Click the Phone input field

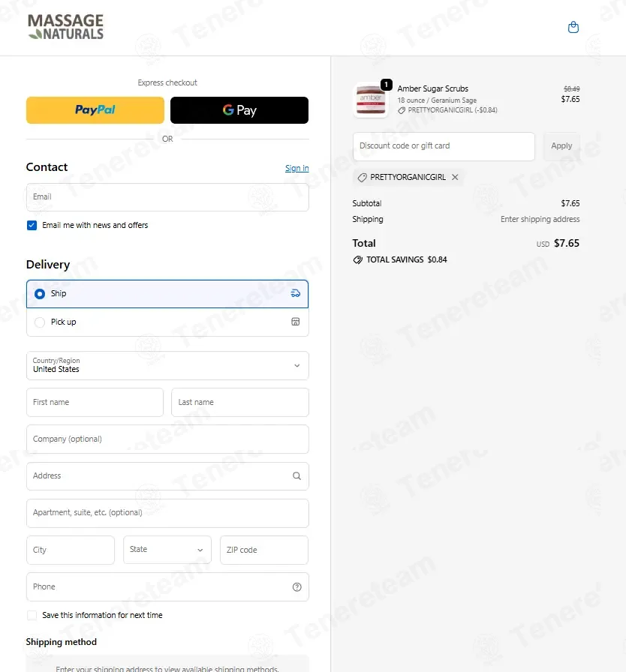(167, 586)
